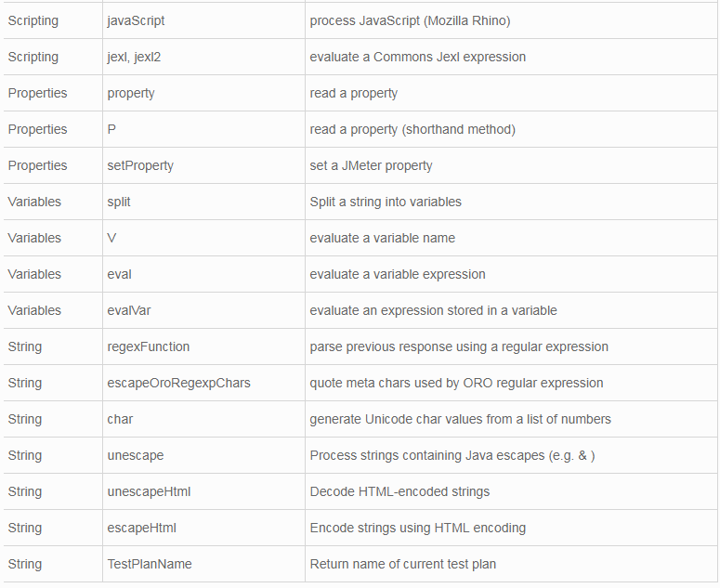Click the escapeOroRegexpChars function name
The height and width of the screenshot is (588, 720).
(178, 383)
